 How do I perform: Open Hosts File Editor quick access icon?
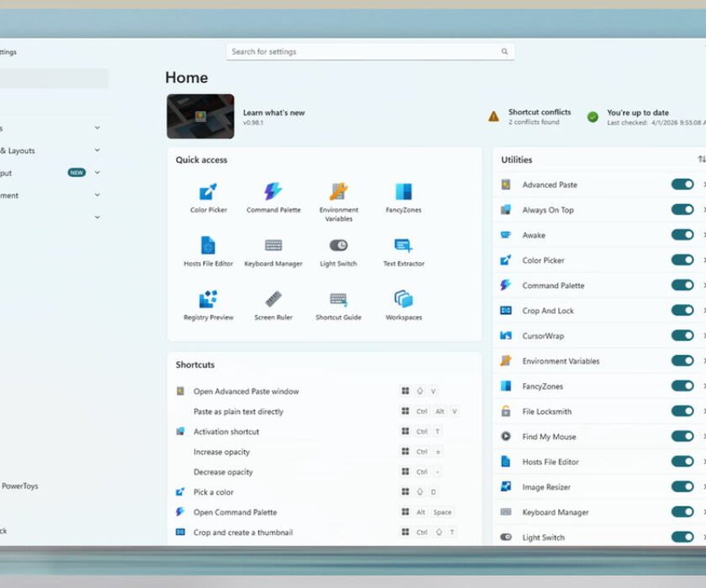(x=208, y=251)
